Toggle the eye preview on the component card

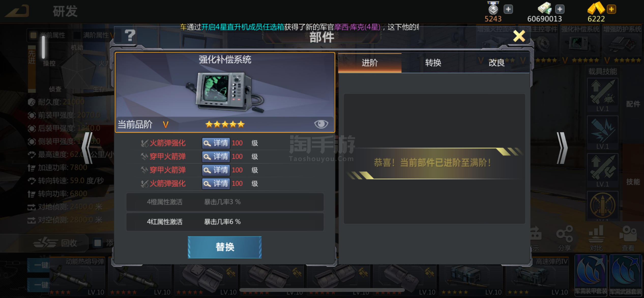click(321, 124)
